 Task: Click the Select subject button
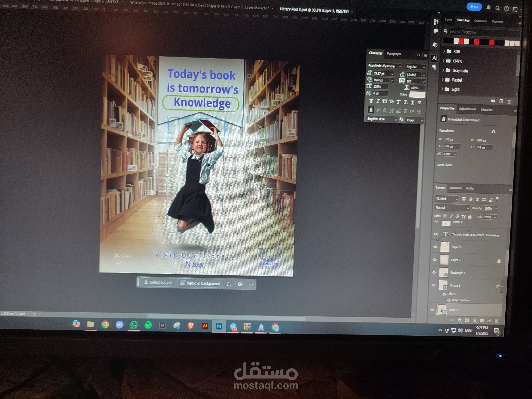(x=159, y=282)
